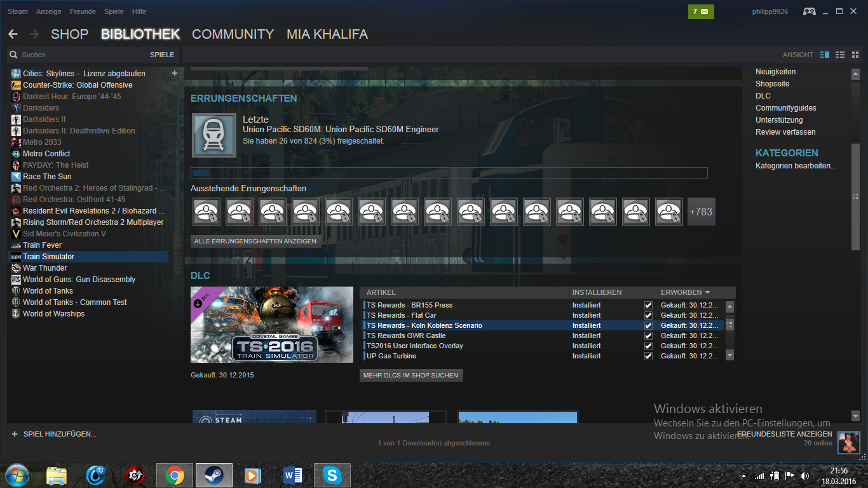Open Microsoft Word from the taskbar
The image size is (868, 488).
coord(292,475)
